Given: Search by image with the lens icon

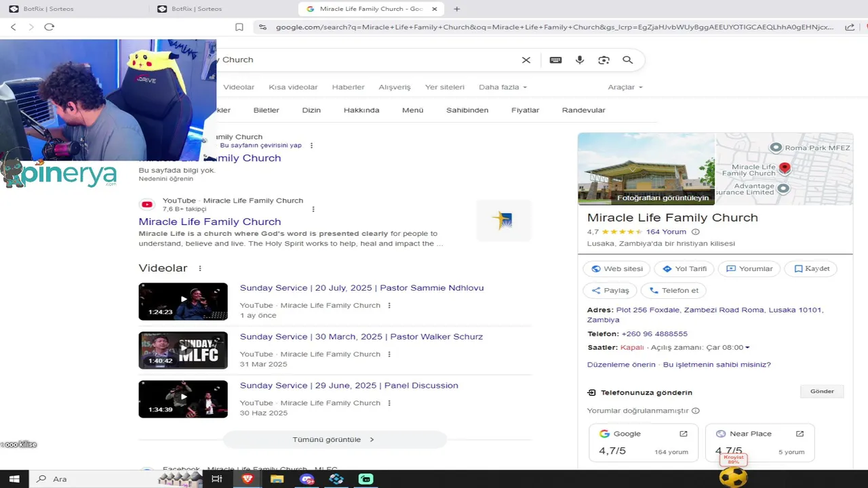Looking at the screenshot, I should click(604, 60).
